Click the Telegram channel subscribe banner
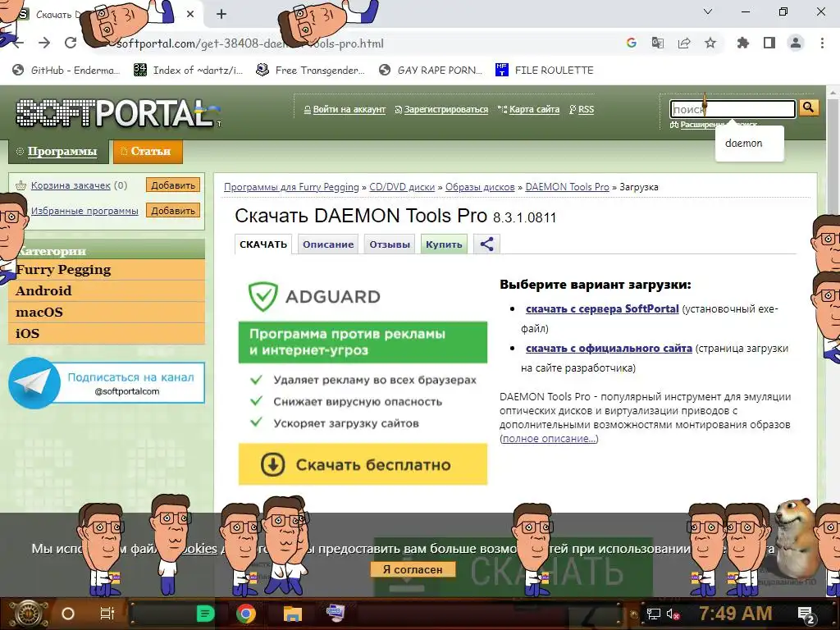The height and width of the screenshot is (630, 840). tap(107, 382)
